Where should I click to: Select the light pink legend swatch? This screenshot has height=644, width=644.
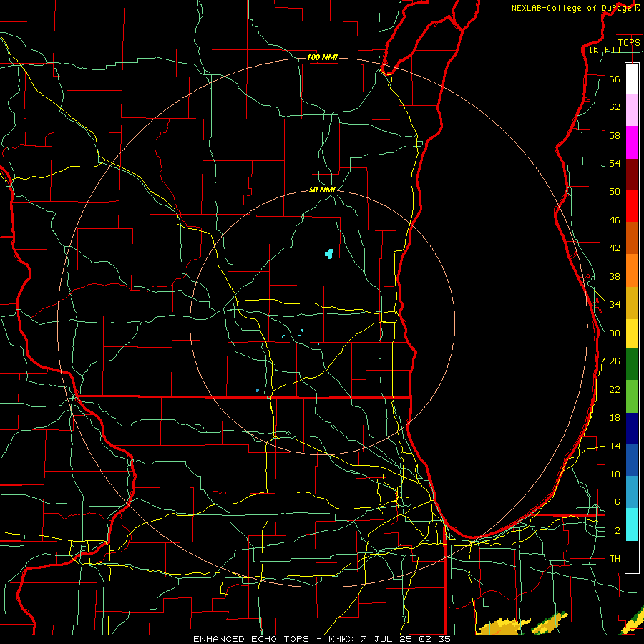click(632, 110)
